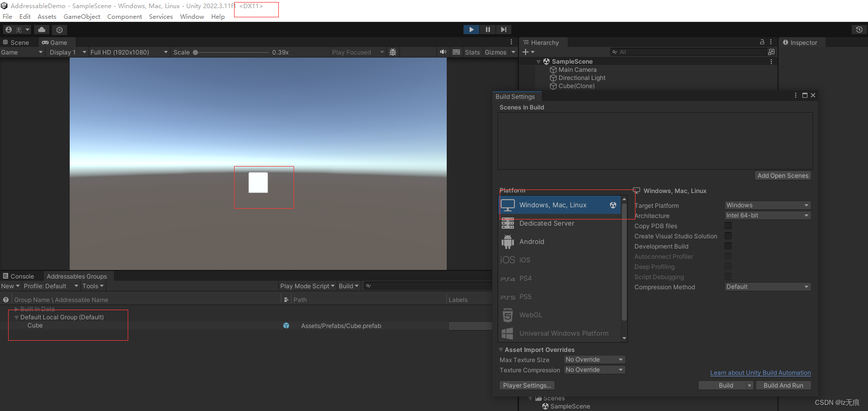Click the Add Open Scenes button
Image resolution: width=868 pixels, height=411 pixels.
point(783,176)
